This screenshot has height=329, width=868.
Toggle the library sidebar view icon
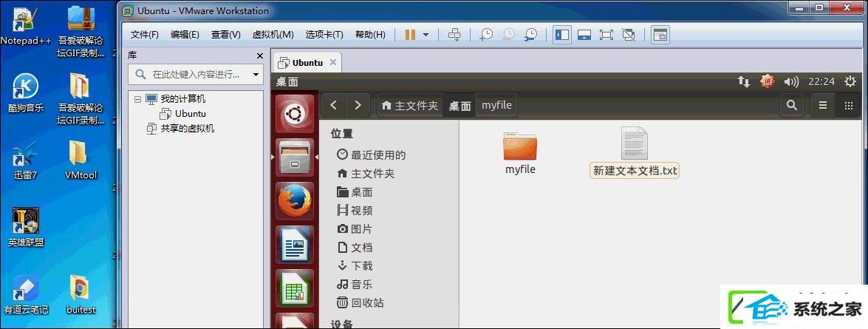click(562, 35)
